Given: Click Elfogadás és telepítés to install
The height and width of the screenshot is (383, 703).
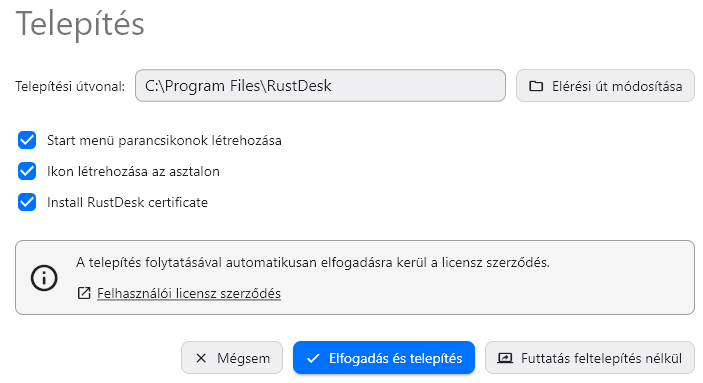Looking at the screenshot, I should point(383,357).
